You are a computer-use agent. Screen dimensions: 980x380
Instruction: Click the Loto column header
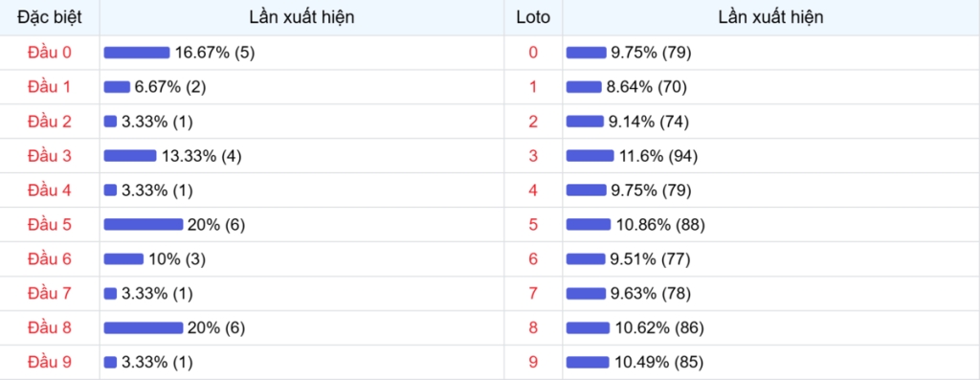tap(533, 17)
